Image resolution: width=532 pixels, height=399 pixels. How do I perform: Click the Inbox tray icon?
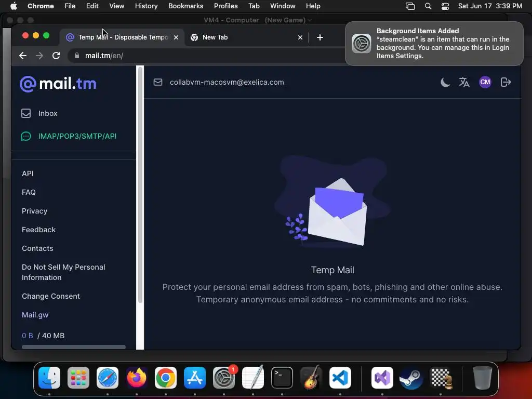coord(26,113)
